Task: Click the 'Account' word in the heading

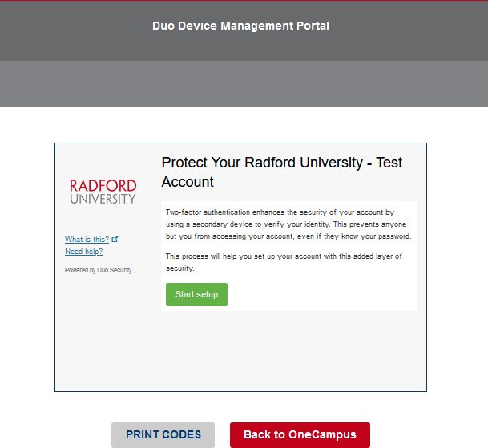Action: 188,182
